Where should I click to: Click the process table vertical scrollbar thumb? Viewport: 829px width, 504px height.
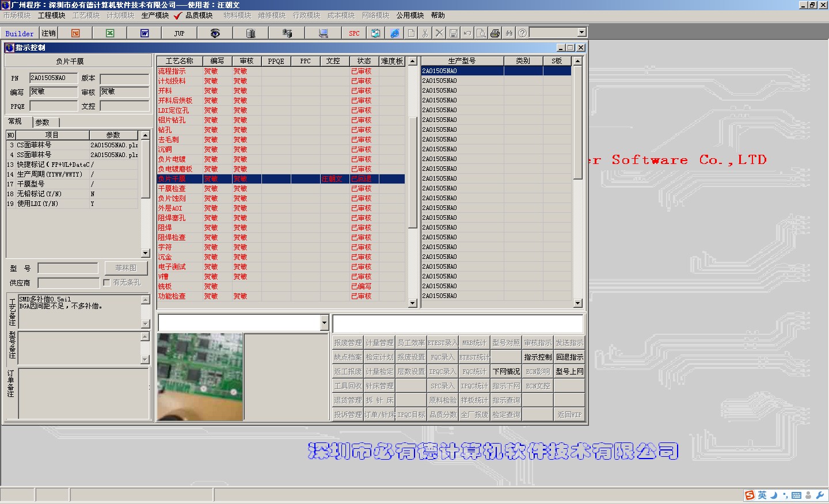[x=412, y=173]
